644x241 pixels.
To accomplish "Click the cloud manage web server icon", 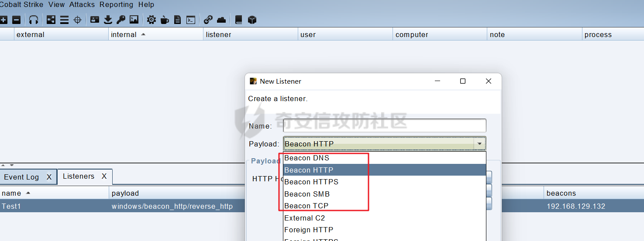I will [x=221, y=20].
